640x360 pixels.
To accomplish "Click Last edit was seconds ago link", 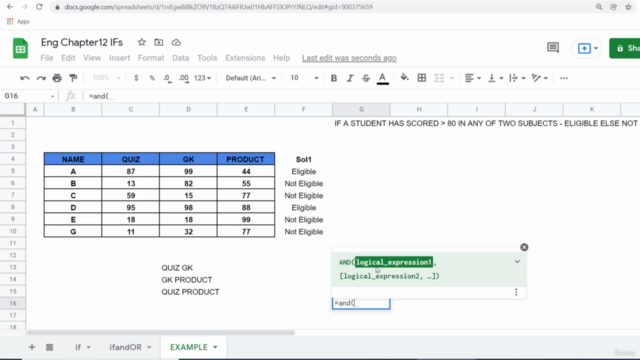I will tap(349, 58).
